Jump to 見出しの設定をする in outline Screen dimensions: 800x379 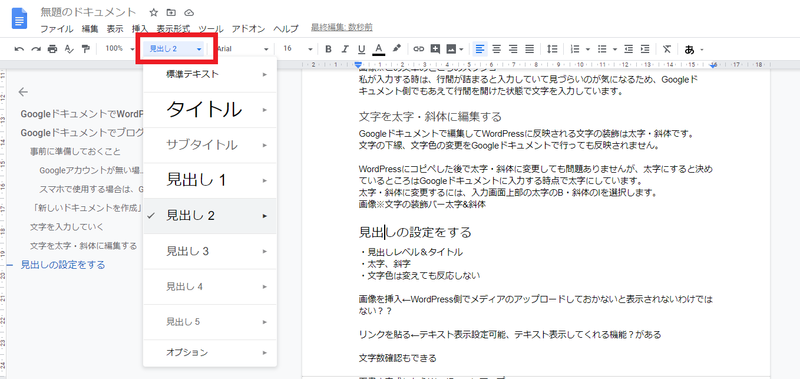click(x=63, y=265)
